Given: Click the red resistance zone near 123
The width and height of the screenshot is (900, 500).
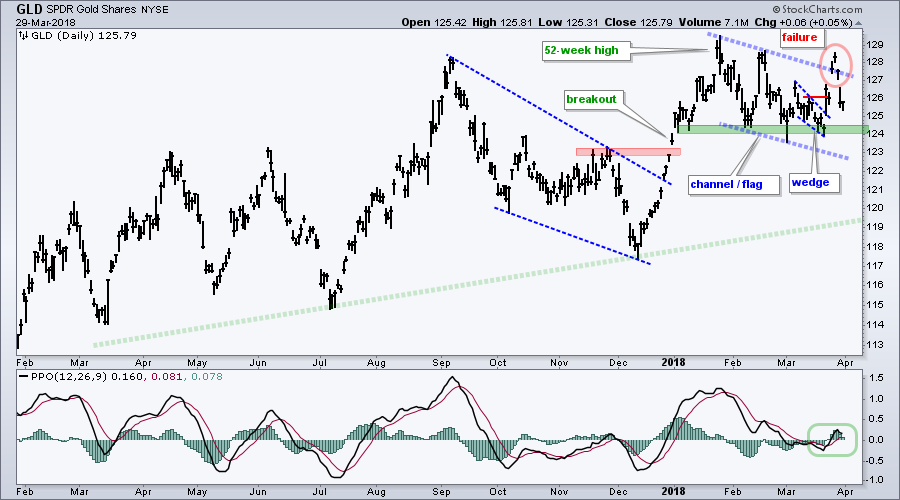Looking at the screenshot, I should (x=628, y=152).
